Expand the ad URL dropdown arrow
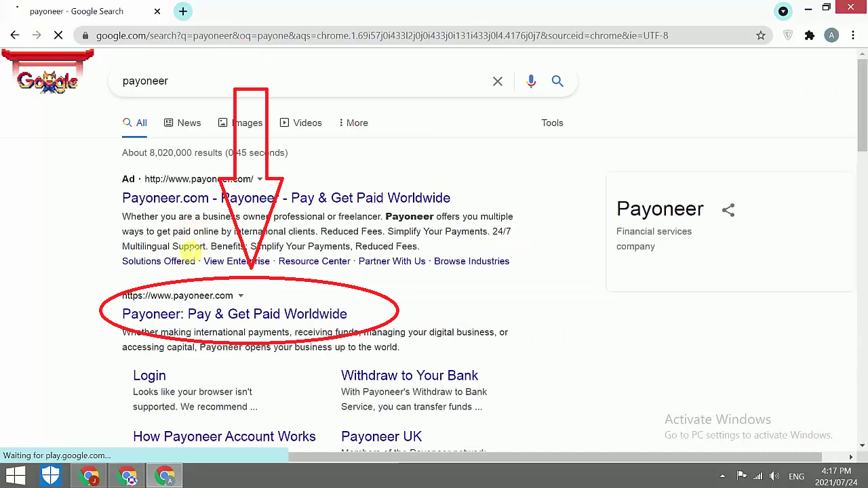Image resolution: width=868 pixels, height=488 pixels. (260, 179)
